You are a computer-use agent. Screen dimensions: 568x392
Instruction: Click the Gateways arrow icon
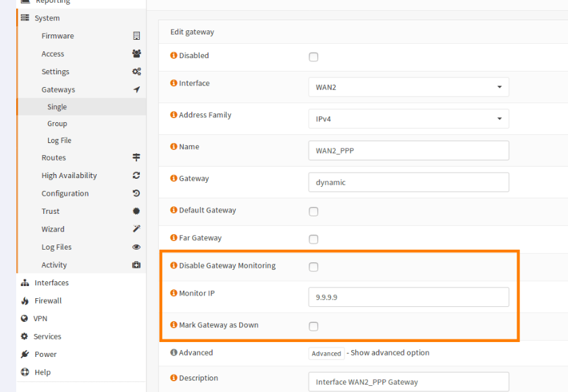[136, 90]
